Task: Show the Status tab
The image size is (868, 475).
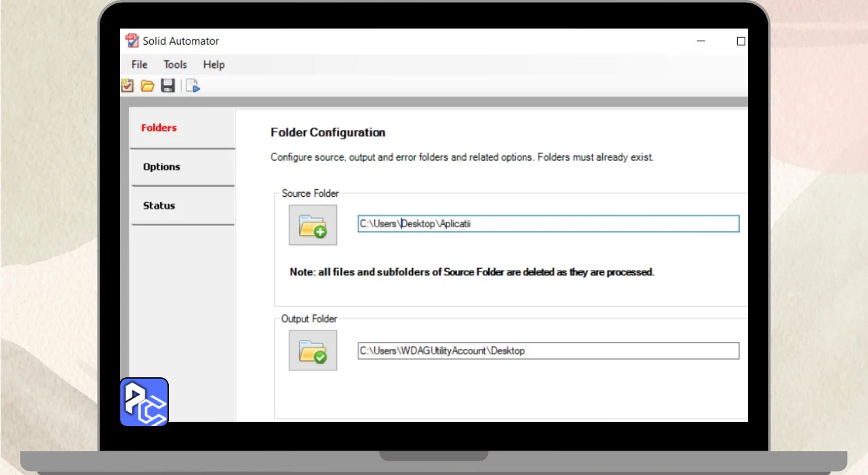Action: tap(159, 206)
